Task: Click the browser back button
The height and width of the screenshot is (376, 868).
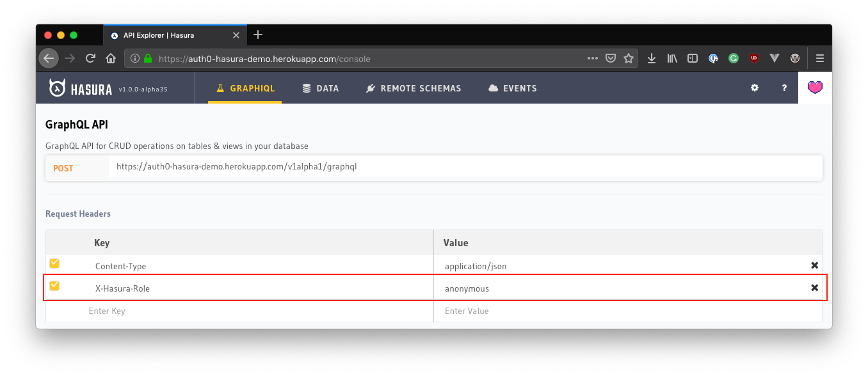Action: 49,58
